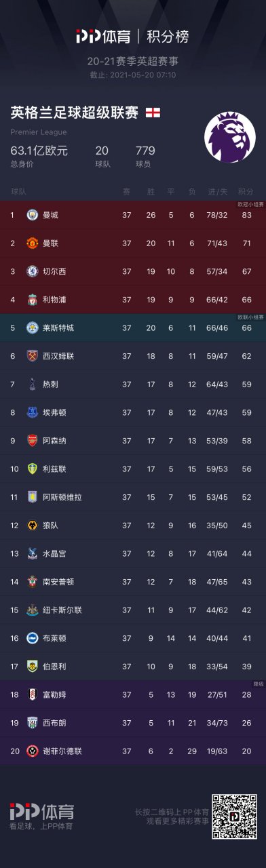Select the 积分 column header

[x=246, y=191]
